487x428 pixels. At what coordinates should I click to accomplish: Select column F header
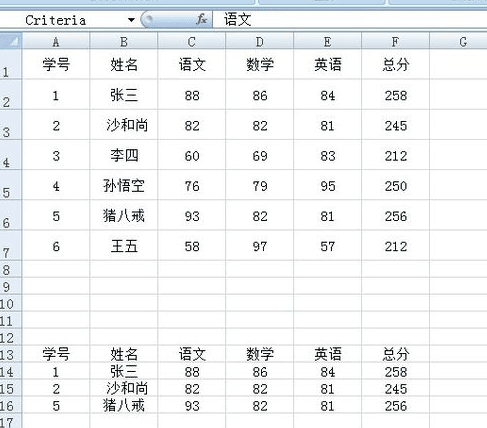(x=396, y=42)
